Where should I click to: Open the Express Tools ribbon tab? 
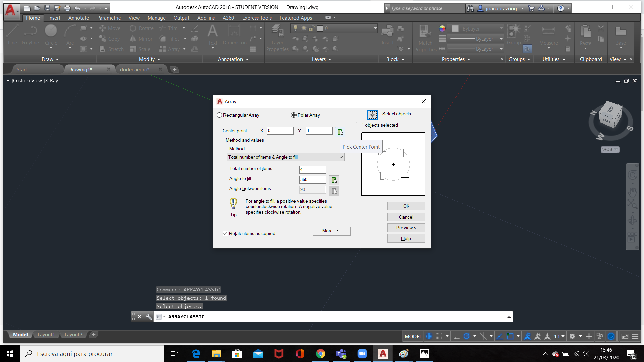coord(257,18)
